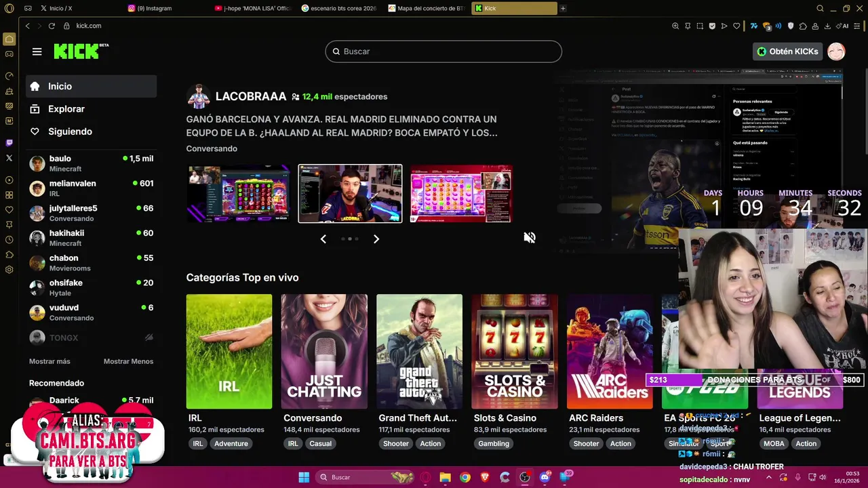Viewport: 868px width, 488px height.
Task: Reload the kick.com page
Action: [52, 26]
